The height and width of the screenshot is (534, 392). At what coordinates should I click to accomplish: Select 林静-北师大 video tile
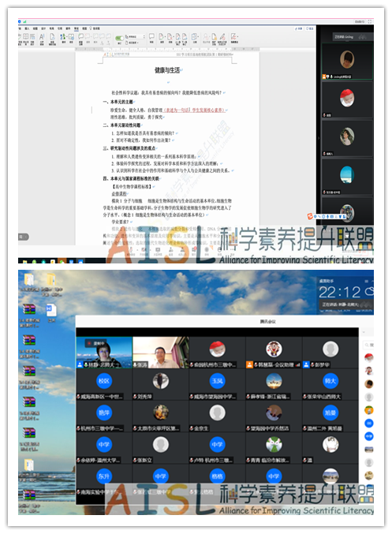104,352
